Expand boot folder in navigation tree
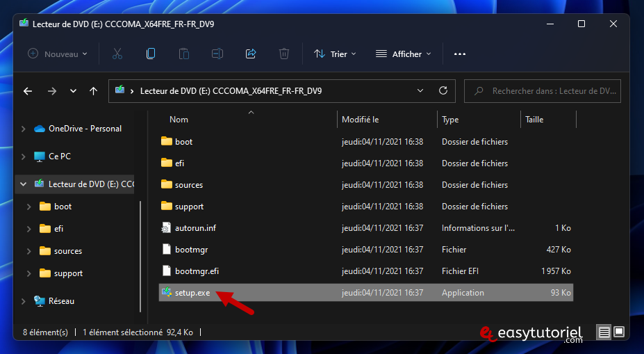The image size is (644, 354). [28, 207]
